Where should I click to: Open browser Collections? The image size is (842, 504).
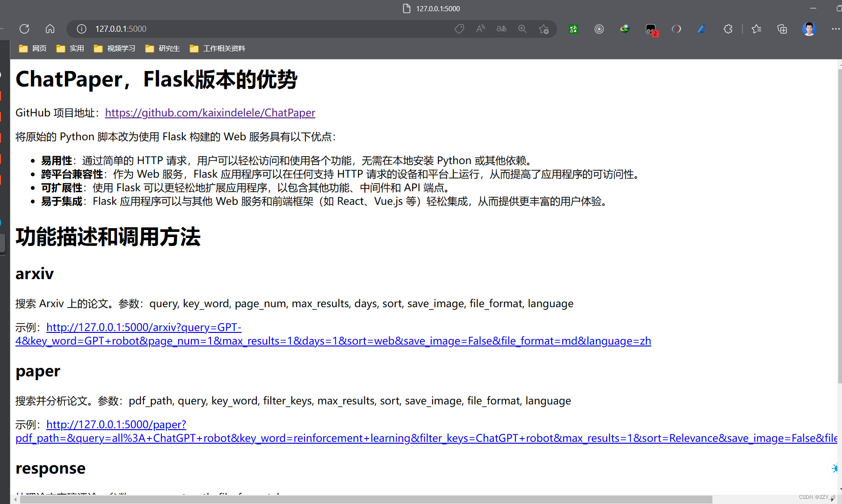pos(782,29)
